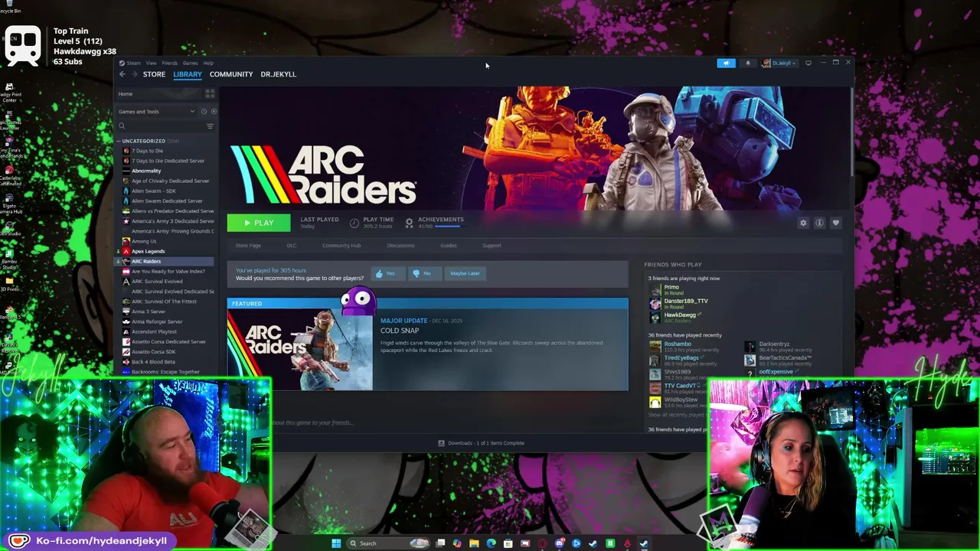Viewport: 980px width, 551px height.
Task: Switch to the COMMUNITY tab
Action: point(231,74)
